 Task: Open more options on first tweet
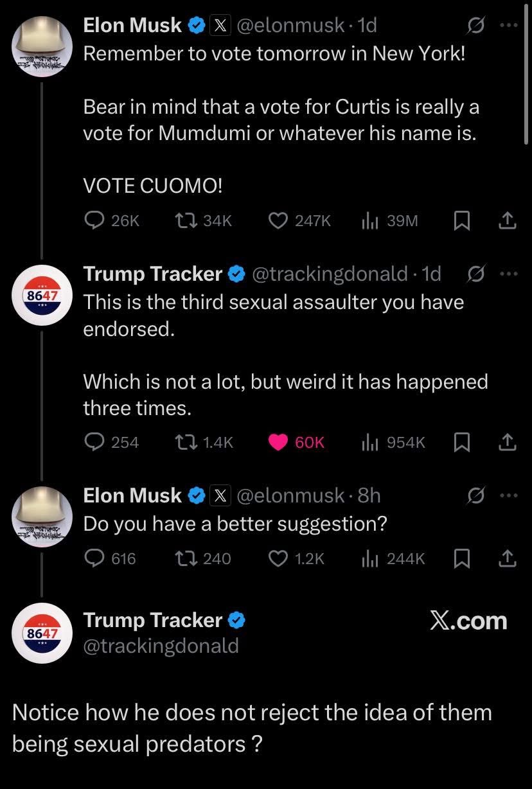(508, 26)
